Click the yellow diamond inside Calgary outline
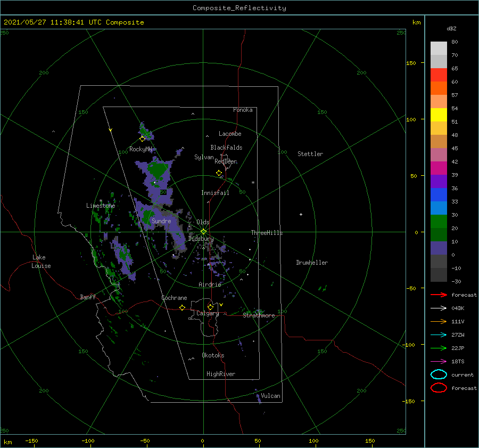This screenshot has width=479, height=448. tap(210, 307)
